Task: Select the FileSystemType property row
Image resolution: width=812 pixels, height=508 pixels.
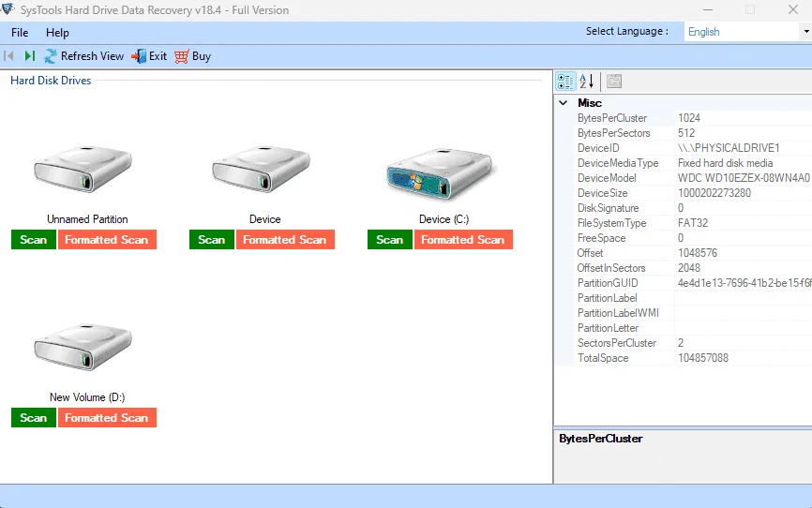Action: (692, 223)
